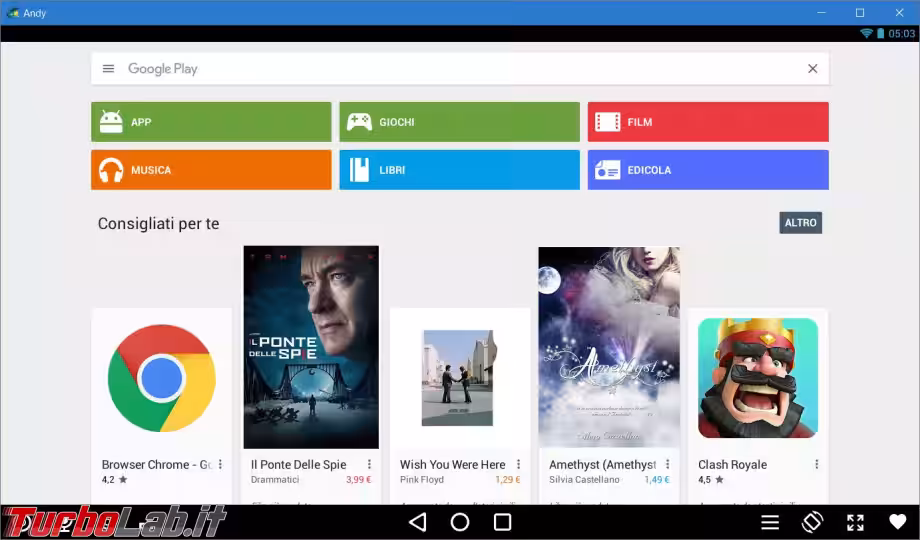920x540 pixels.
Task: Click the heart icon in bottom bar
Action: tap(898, 522)
